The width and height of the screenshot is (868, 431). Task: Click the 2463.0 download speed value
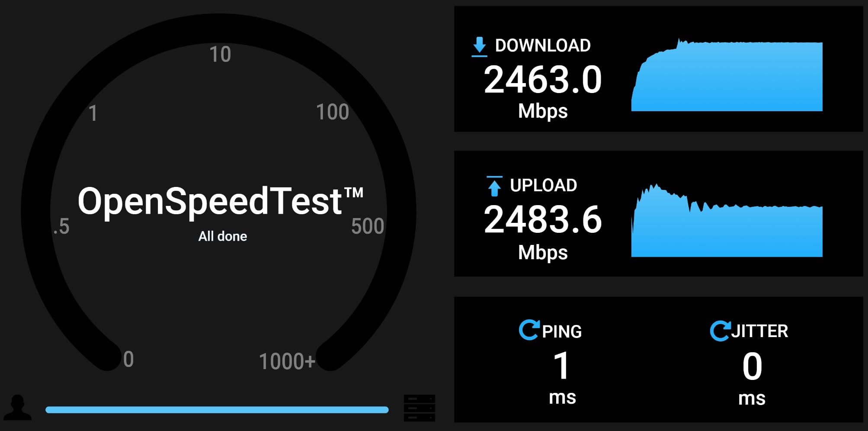[543, 80]
